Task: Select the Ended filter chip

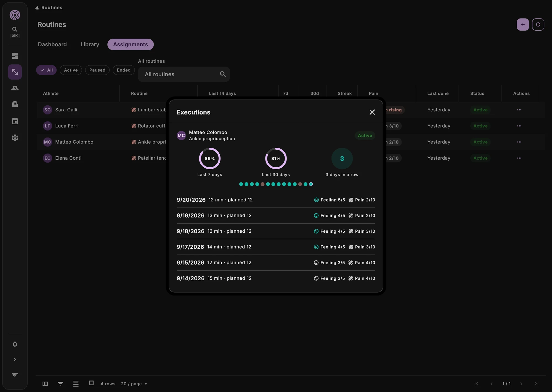Action: 124,70
